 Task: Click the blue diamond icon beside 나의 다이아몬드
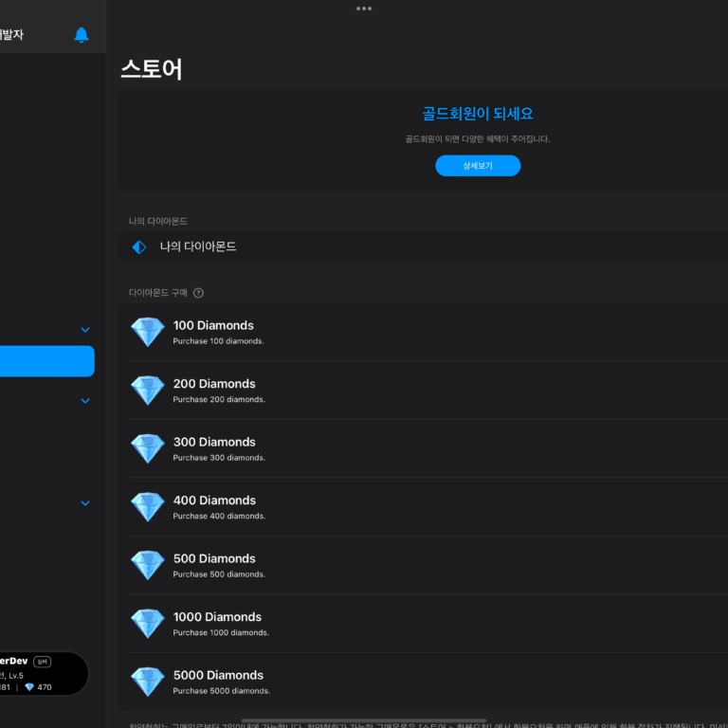pyautogui.click(x=139, y=247)
